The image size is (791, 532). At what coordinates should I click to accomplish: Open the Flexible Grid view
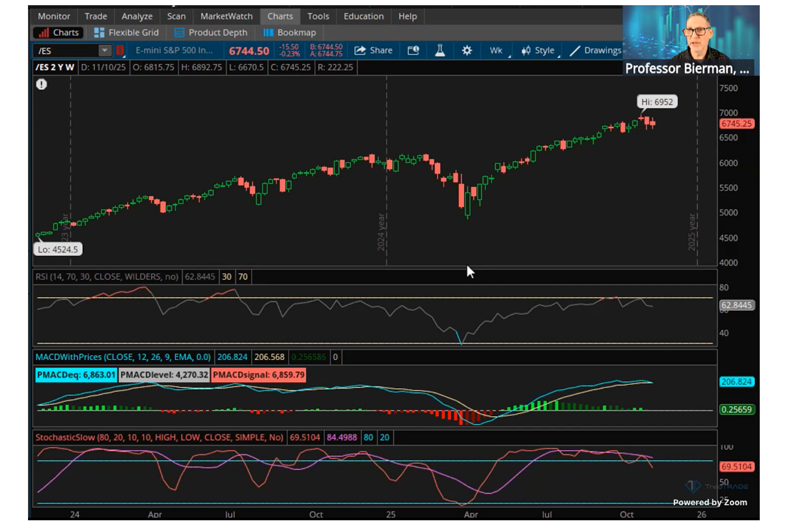[x=126, y=33]
